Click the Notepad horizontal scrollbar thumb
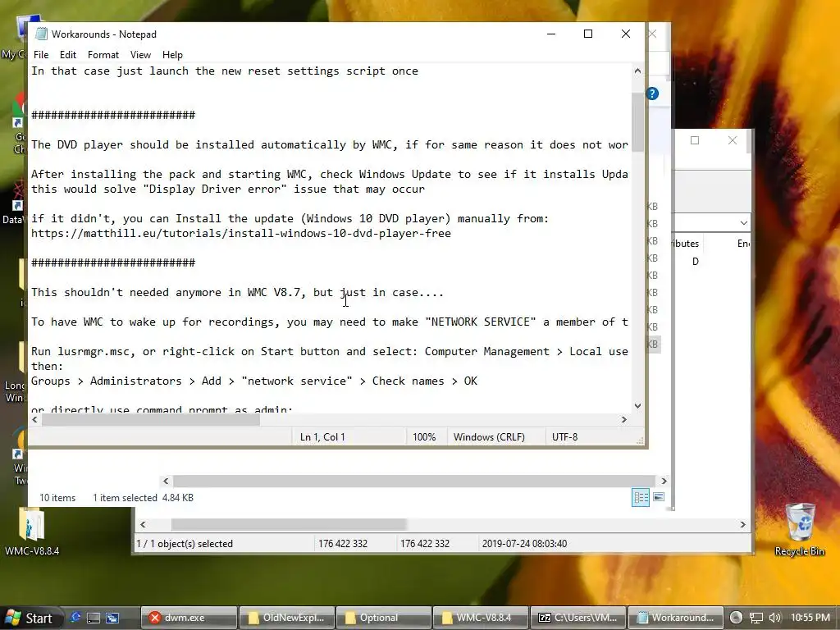 click(151, 419)
